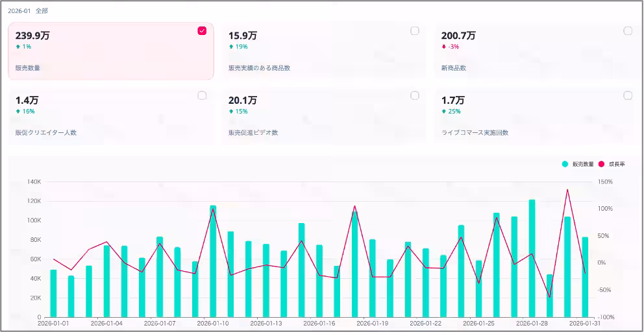Toggle the ライブコマース実施回数 checkbox

click(628, 95)
